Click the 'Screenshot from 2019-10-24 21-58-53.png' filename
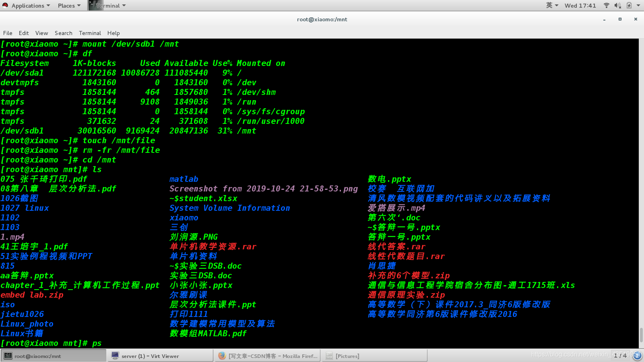 264,189
